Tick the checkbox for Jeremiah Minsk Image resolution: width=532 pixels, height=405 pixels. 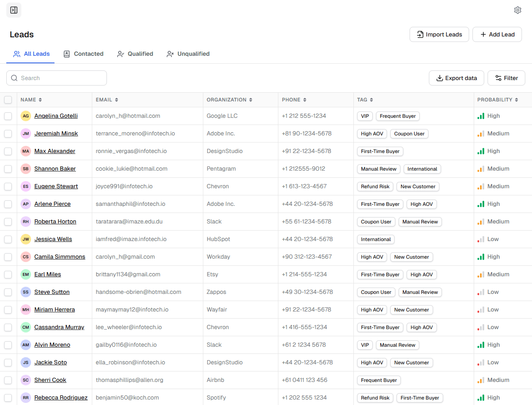click(x=8, y=134)
